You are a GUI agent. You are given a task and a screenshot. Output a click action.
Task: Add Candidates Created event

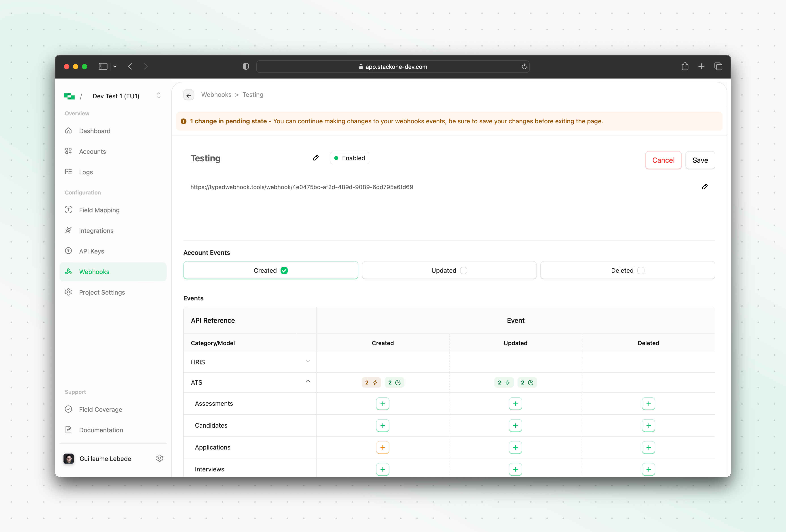[382, 425]
